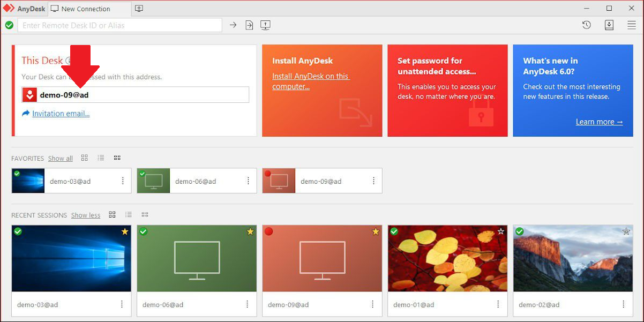This screenshot has width=644, height=322.
Task: Open the address book icon
Action: point(609,25)
